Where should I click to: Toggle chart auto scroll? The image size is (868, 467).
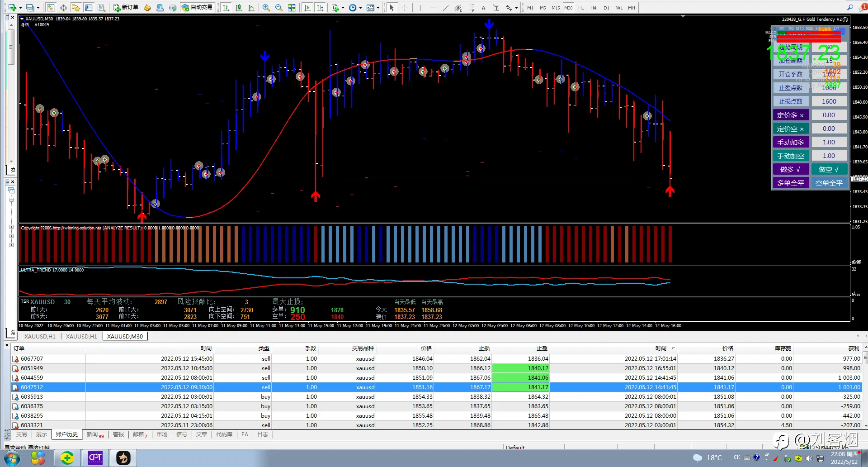pos(308,8)
